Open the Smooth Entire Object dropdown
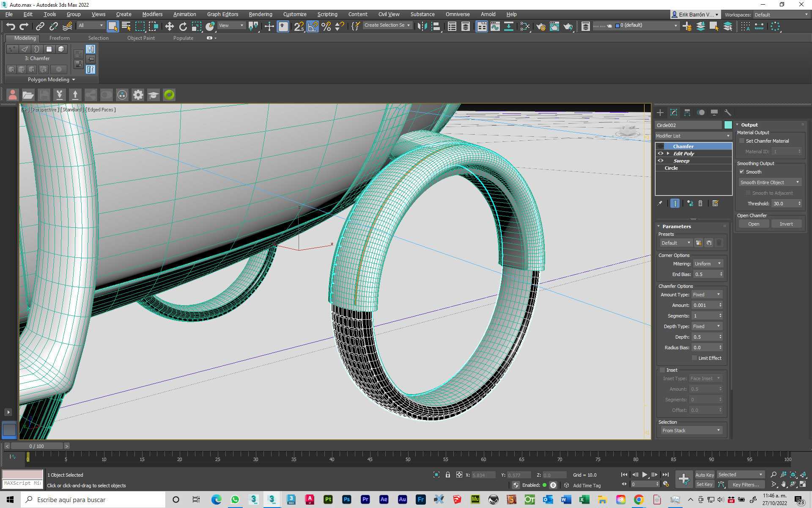 pyautogui.click(x=770, y=182)
